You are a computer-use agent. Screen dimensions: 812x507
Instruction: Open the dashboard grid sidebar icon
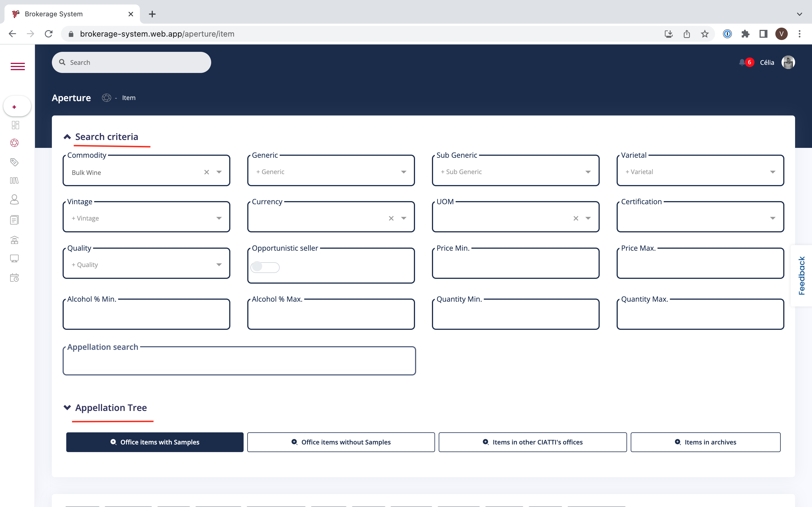[x=15, y=125]
